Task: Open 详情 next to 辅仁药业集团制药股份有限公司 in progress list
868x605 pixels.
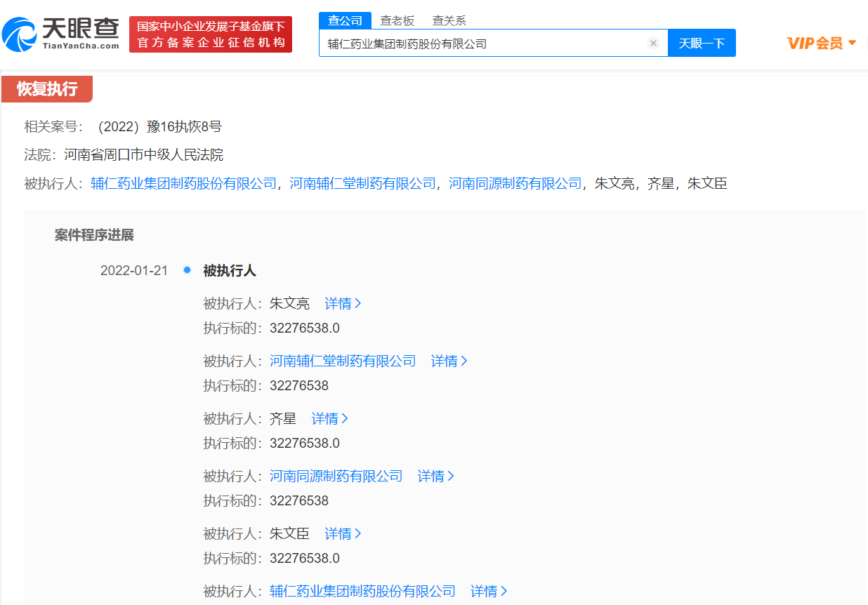Action: point(489,592)
